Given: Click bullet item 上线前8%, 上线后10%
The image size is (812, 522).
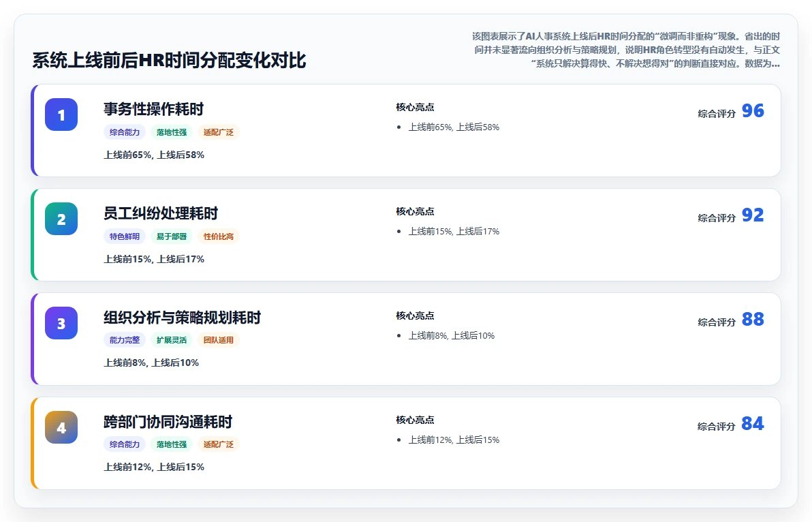Looking at the screenshot, I should pos(452,335).
